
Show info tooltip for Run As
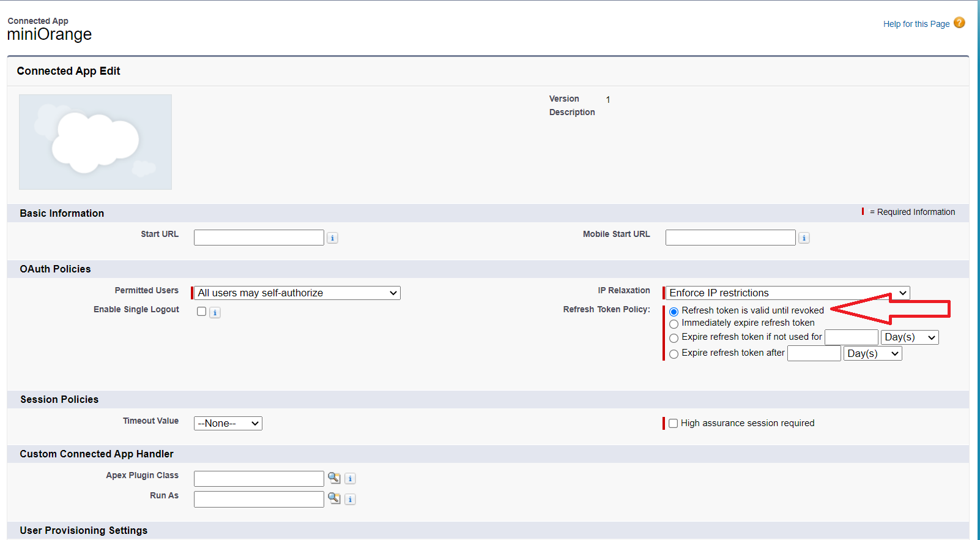tap(350, 500)
